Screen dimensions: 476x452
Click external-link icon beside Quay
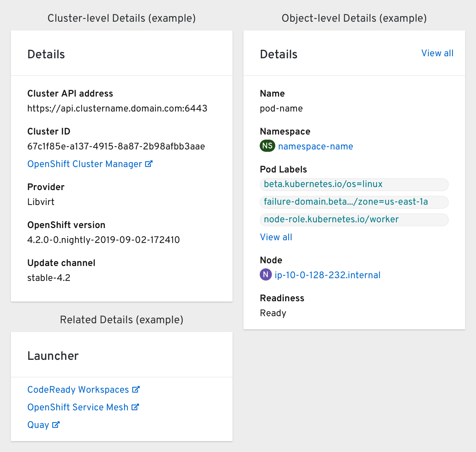tap(56, 425)
